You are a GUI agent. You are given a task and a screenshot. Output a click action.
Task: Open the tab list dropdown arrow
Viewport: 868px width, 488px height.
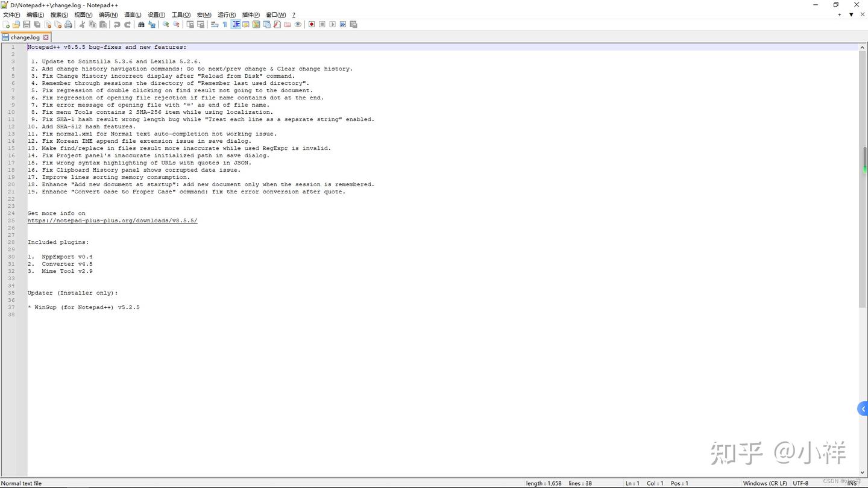851,14
